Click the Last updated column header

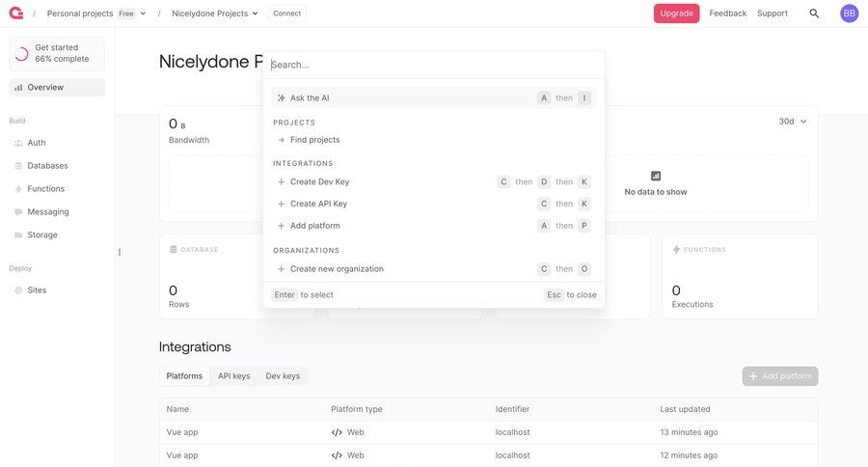pos(685,409)
